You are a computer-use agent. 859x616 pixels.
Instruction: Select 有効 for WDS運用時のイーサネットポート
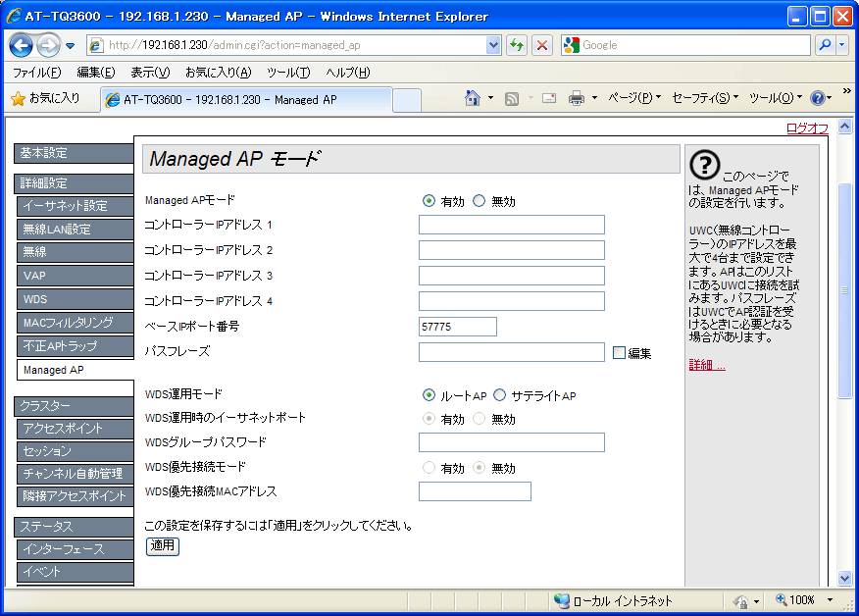point(429,419)
